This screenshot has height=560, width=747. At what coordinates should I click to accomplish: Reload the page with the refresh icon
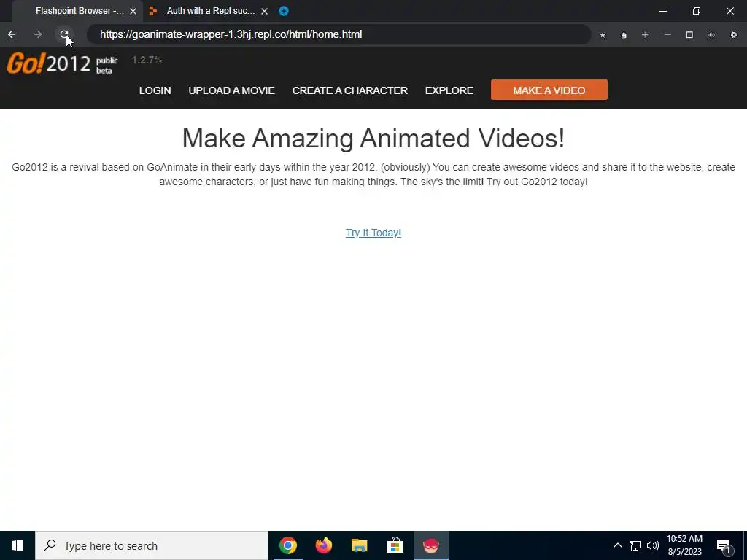[x=64, y=34]
